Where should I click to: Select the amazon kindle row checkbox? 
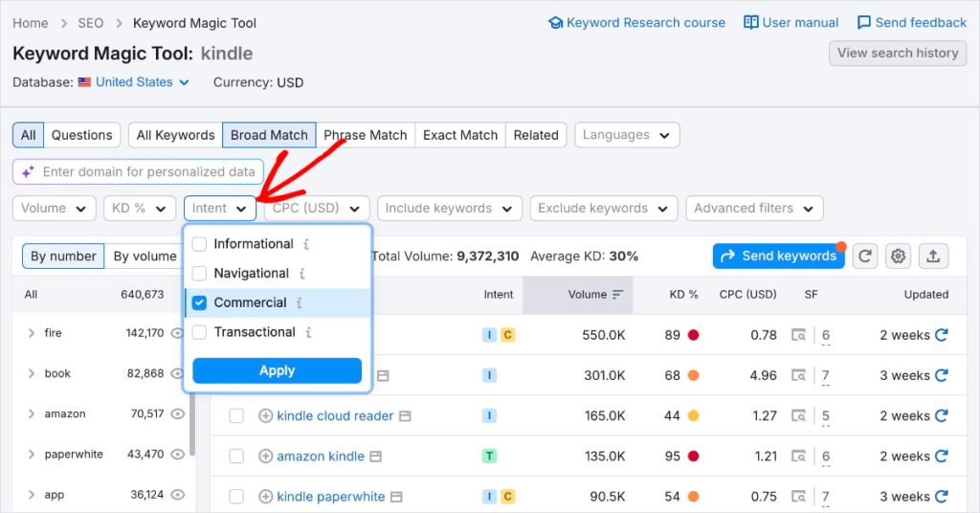coord(236,457)
